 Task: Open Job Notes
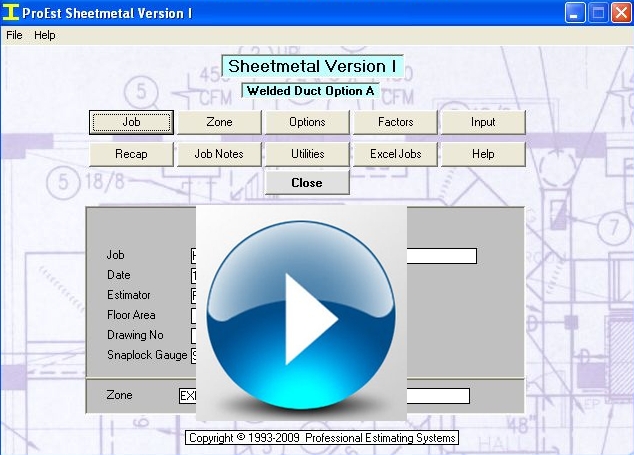219,154
